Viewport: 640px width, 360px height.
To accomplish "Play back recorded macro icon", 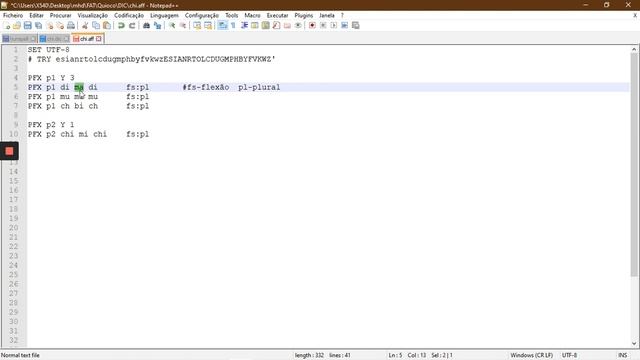I will click(333, 25).
